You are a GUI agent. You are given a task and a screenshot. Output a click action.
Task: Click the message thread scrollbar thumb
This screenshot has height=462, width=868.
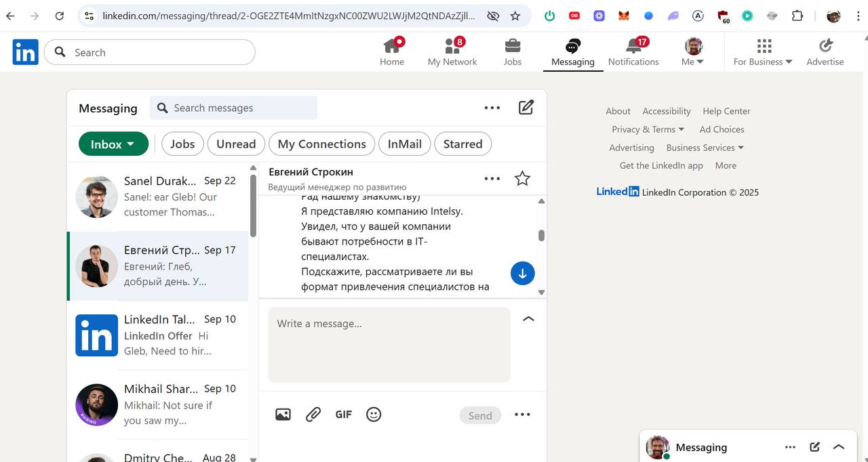click(x=541, y=236)
